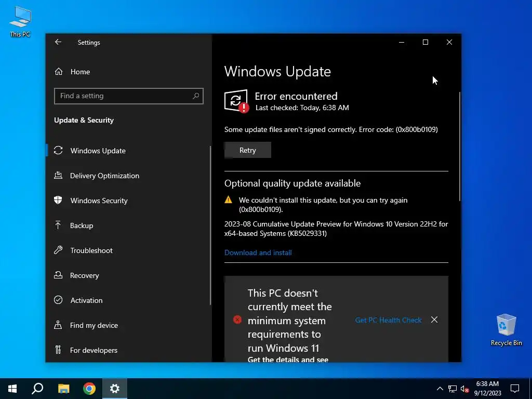Click the error code 0x800b0109 message text

point(331,129)
